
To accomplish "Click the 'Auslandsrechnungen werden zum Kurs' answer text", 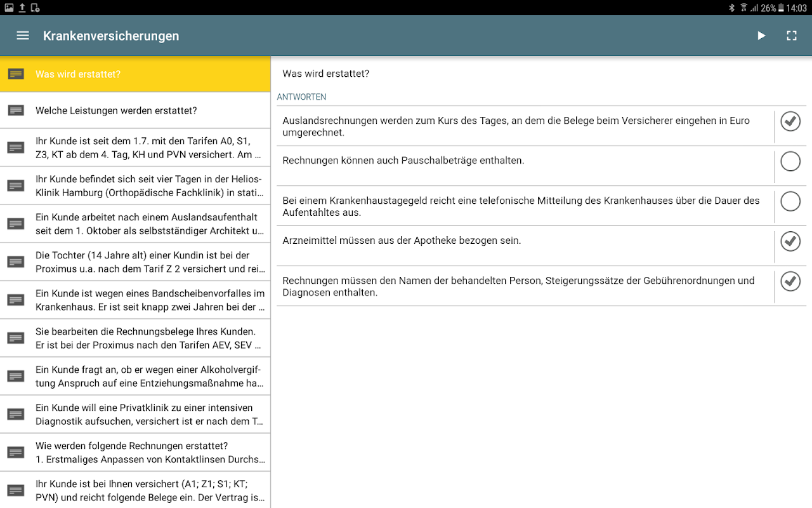I will tap(516, 126).
